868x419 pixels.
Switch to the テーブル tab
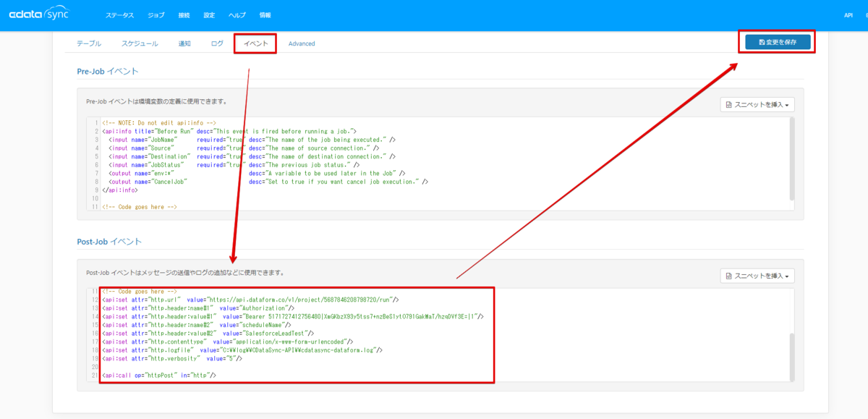coord(89,43)
